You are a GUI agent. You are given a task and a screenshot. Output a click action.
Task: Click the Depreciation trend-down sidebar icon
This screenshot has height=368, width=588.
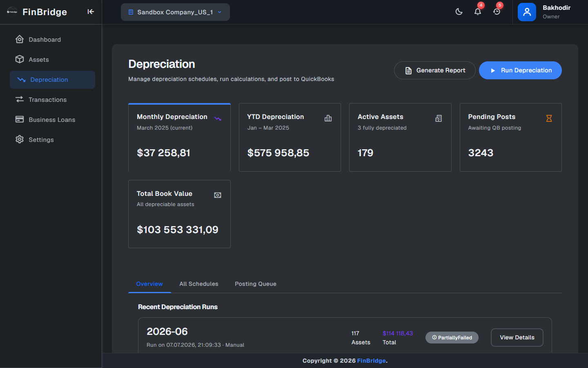click(x=21, y=80)
